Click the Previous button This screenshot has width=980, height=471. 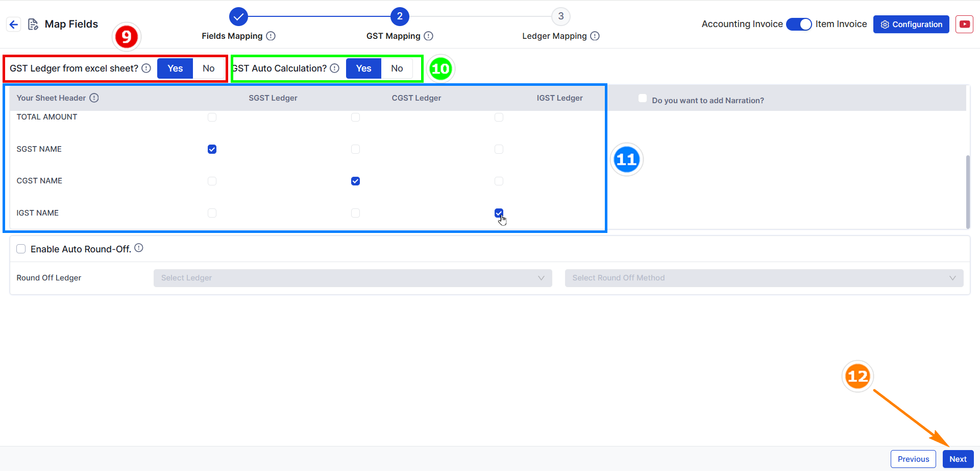click(913, 459)
